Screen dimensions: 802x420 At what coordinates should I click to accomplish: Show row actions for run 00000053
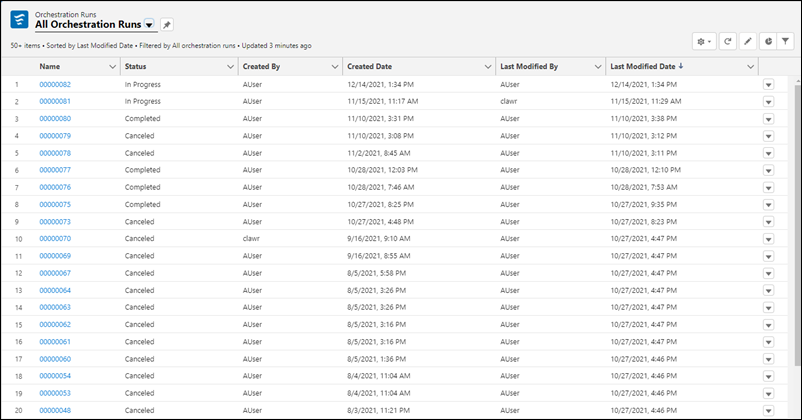click(x=768, y=393)
